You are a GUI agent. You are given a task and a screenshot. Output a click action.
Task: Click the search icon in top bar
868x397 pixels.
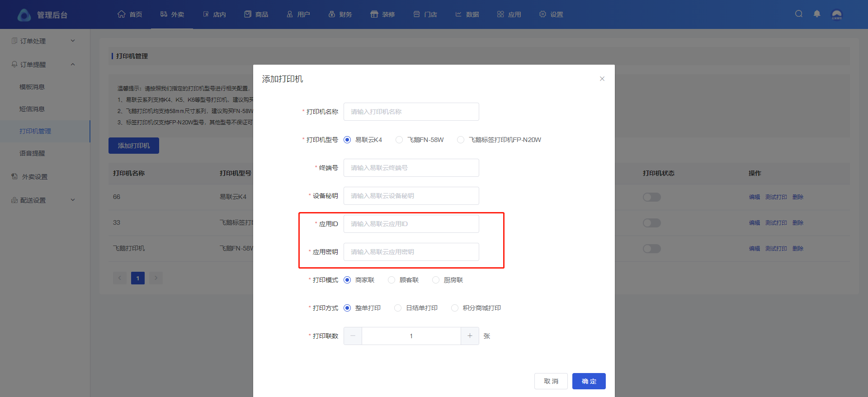tap(799, 14)
